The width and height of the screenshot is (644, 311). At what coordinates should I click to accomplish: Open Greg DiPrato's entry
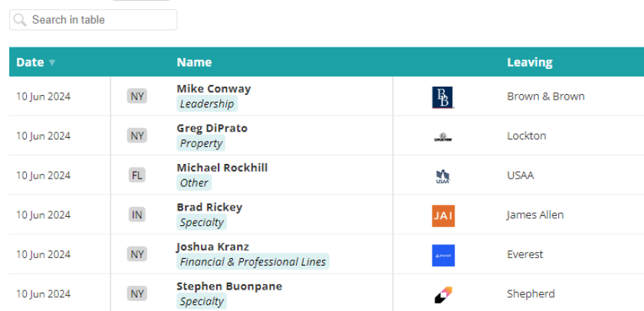pyautogui.click(x=212, y=129)
